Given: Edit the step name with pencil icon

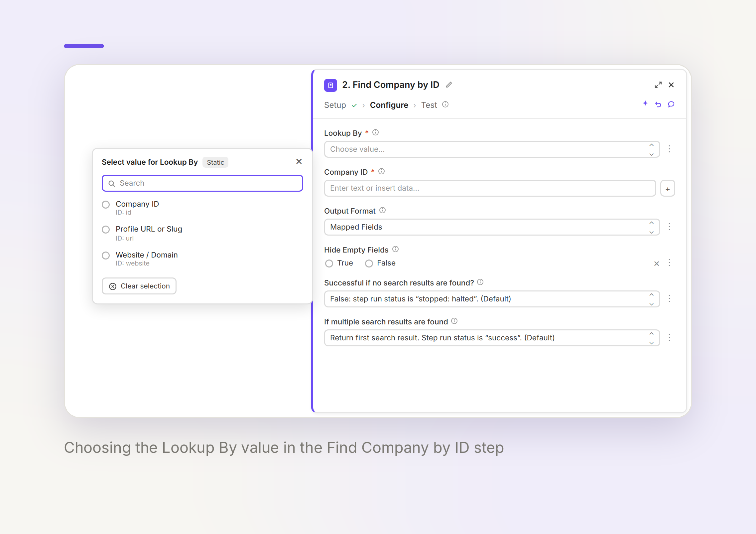Looking at the screenshot, I should click(x=449, y=85).
